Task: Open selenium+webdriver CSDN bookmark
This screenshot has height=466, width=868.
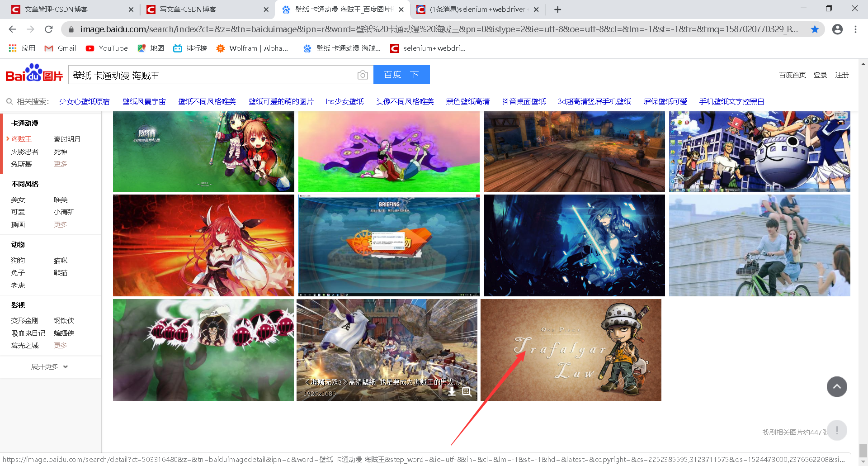Action: coord(428,48)
